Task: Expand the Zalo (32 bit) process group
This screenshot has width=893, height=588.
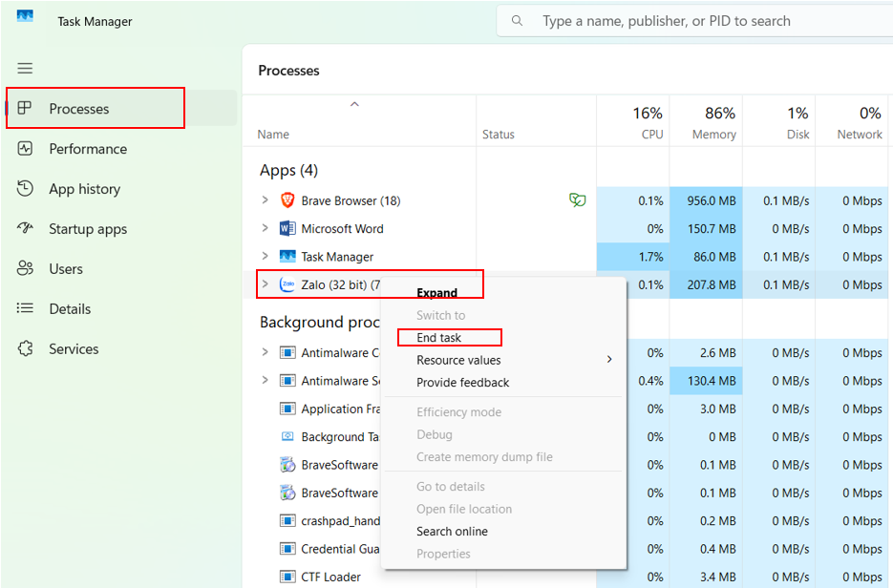Action: tap(265, 283)
